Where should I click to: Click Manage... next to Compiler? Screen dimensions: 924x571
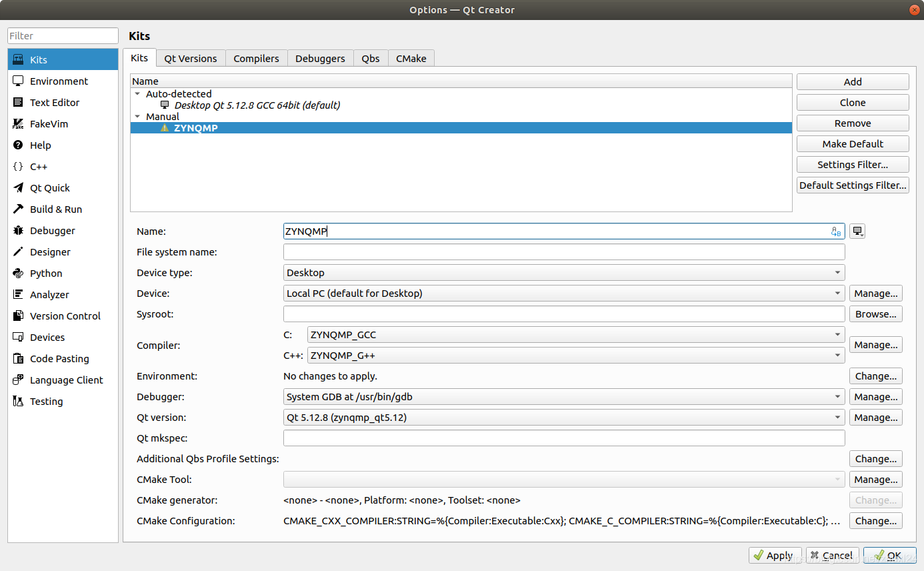click(876, 344)
